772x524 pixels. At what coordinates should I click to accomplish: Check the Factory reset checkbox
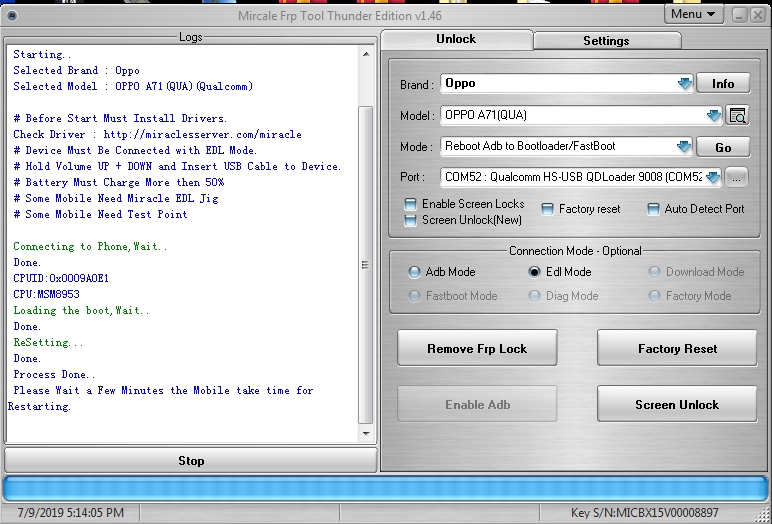pos(547,209)
